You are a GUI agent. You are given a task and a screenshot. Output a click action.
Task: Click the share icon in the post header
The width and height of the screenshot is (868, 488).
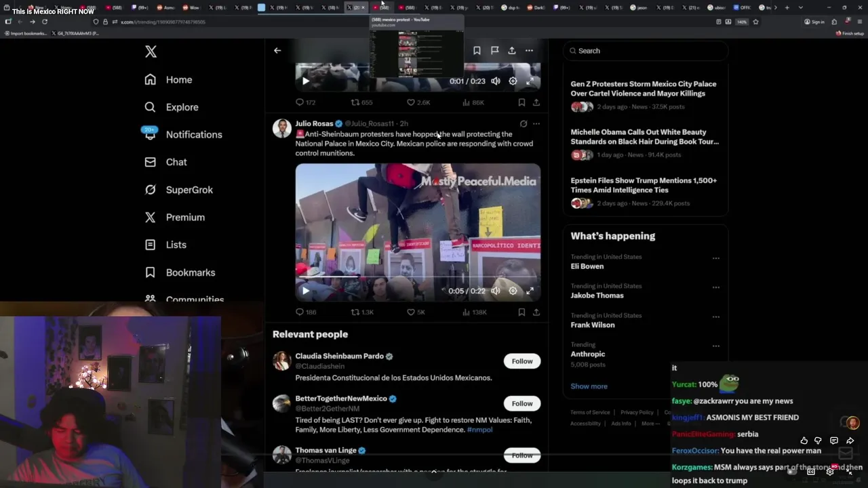tap(512, 50)
